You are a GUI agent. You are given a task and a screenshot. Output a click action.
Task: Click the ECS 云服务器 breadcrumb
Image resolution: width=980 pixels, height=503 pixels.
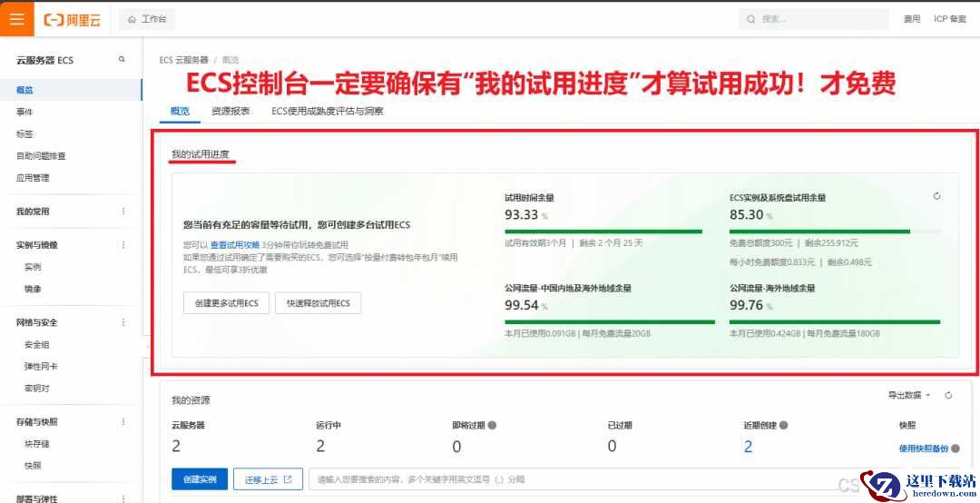pos(183,60)
